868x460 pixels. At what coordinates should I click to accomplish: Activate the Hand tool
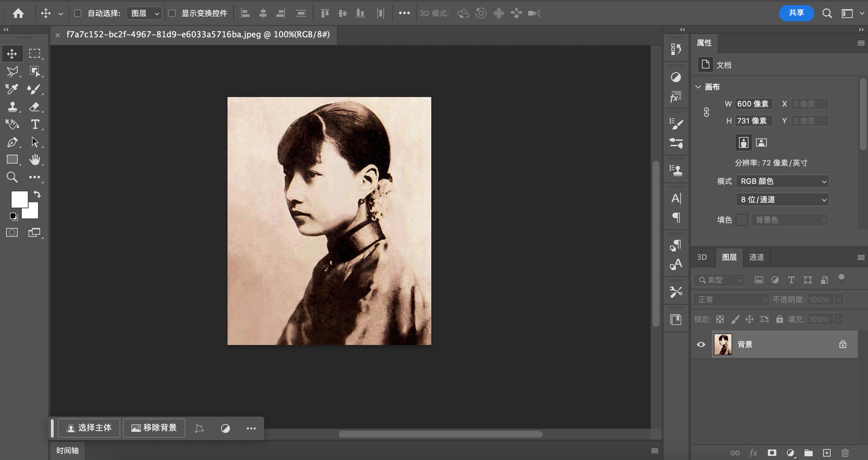pyautogui.click(x=35, y=159)
